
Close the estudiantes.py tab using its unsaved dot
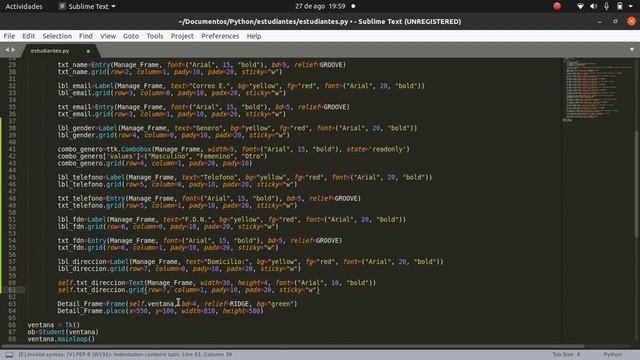click(x=88, y=51)
